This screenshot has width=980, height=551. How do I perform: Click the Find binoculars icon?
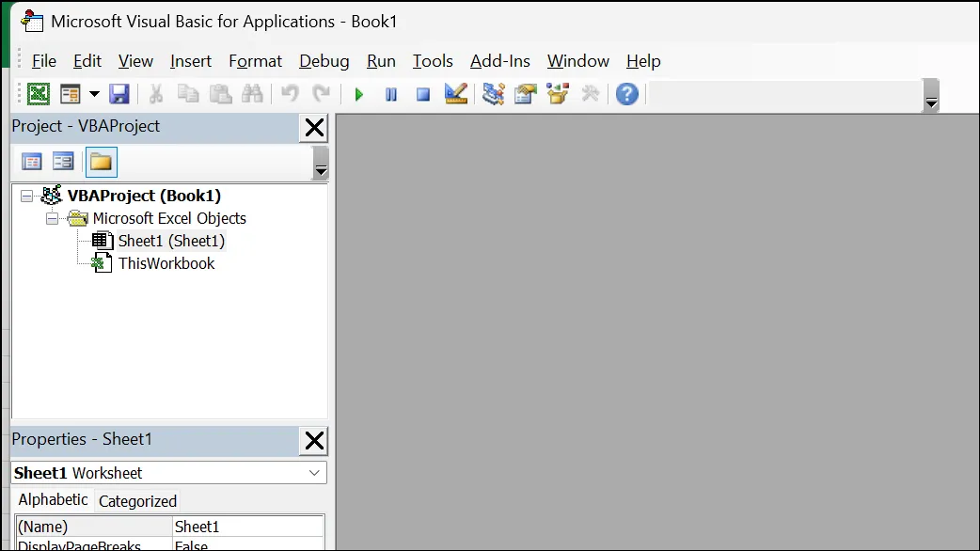tap(252, 94)
